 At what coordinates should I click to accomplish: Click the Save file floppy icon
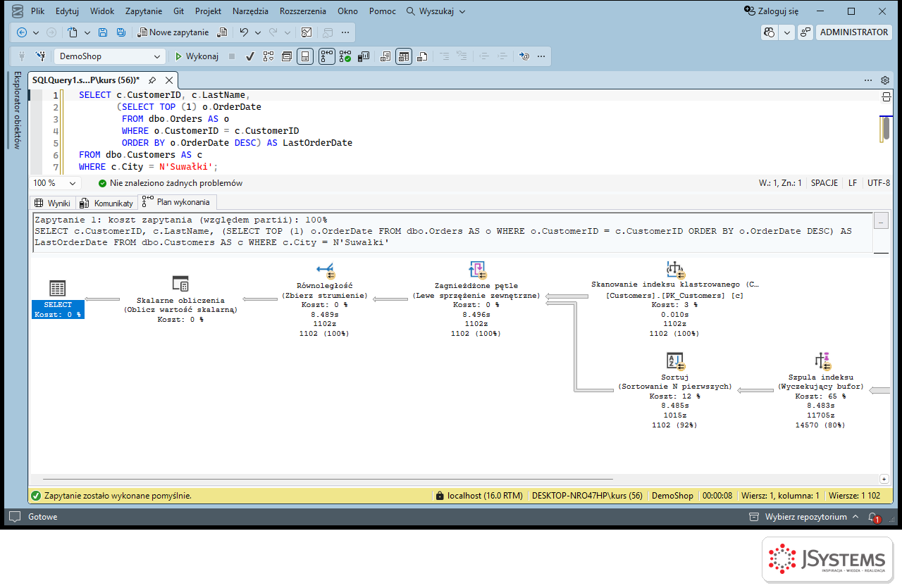(x=103, y=32)
